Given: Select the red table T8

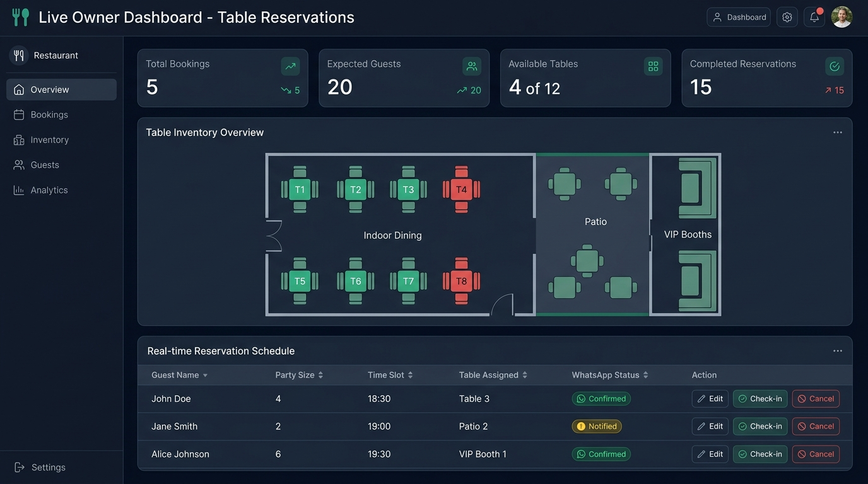Looking at the screenshot, I should (x=461, y=281).
